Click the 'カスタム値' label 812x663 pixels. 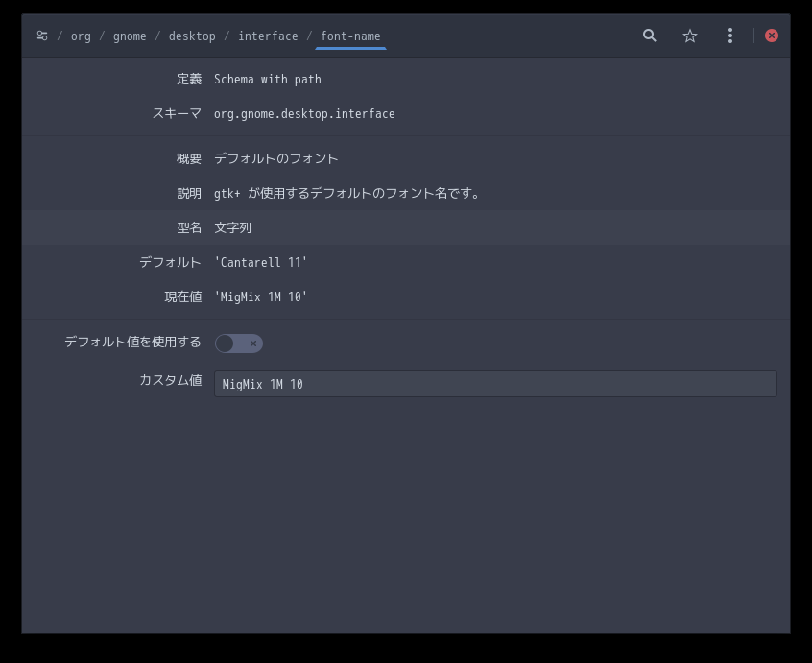coord(171,380)
